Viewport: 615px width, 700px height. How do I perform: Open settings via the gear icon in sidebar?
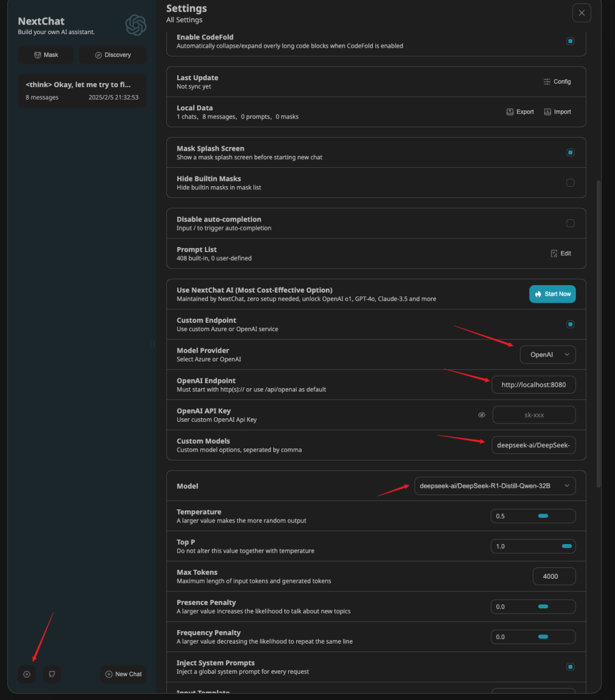27,674
